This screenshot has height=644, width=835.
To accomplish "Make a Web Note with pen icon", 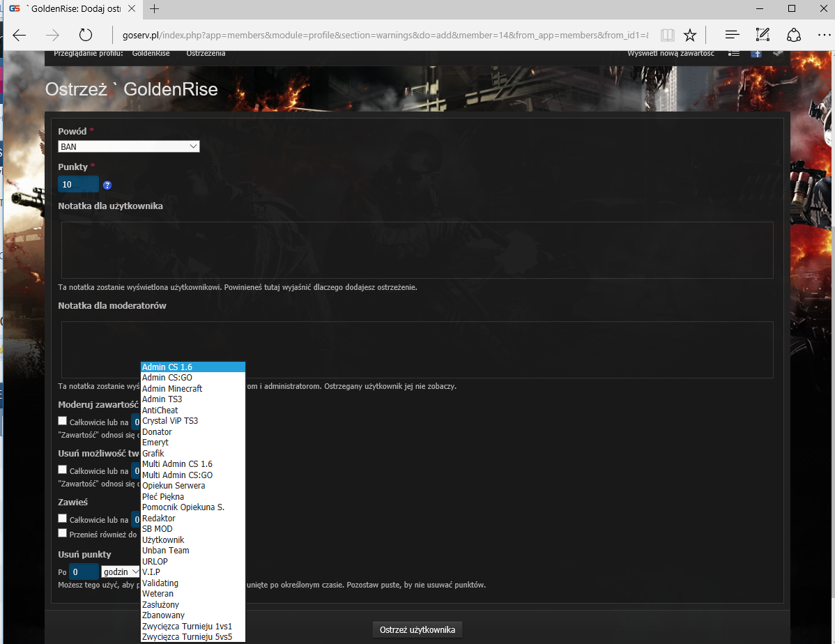I will [763, 35].
